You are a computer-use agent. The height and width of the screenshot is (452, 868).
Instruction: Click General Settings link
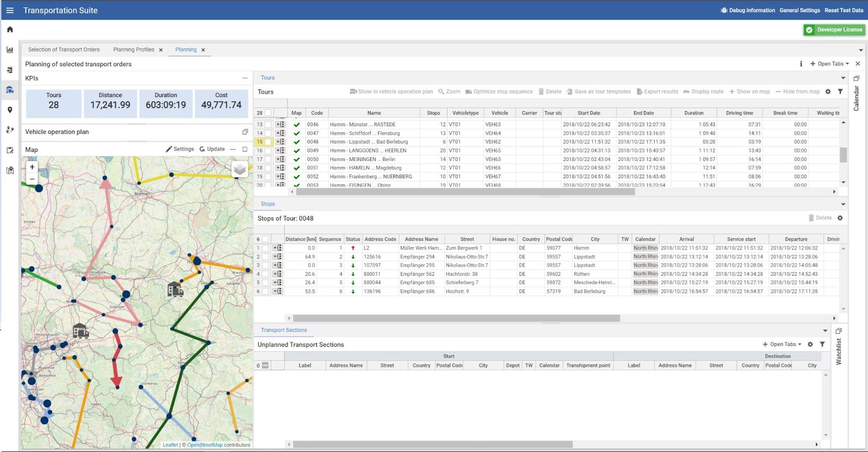[800, 10]
